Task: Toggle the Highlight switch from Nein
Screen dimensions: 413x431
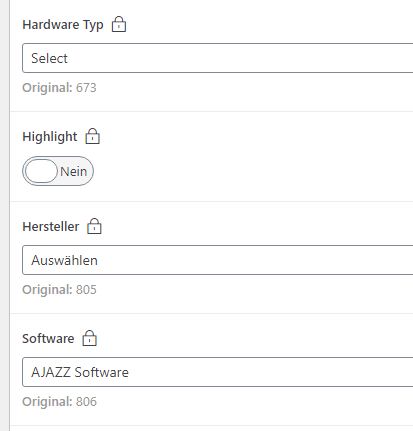Action: click(x=58, y=171)
